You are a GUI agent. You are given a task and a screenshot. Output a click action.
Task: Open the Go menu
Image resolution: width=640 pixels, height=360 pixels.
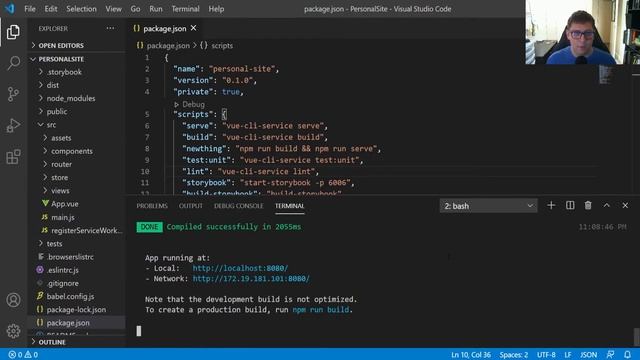coord(135,9)
